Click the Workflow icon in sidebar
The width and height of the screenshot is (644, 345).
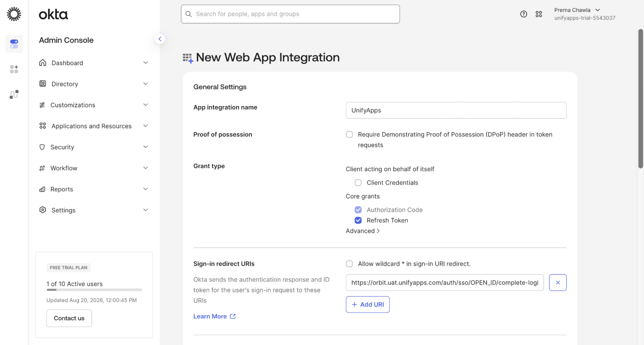coord(42,168)
